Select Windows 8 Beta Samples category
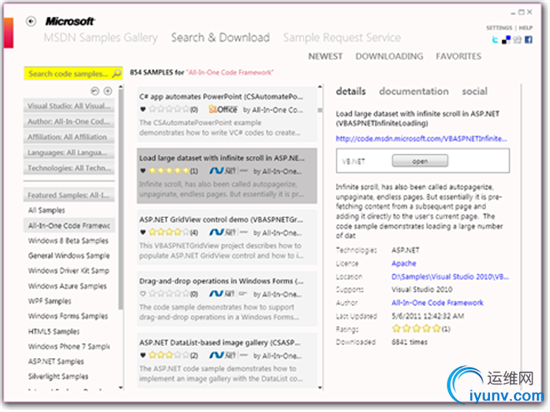550x412 pixels. (68, 241)
